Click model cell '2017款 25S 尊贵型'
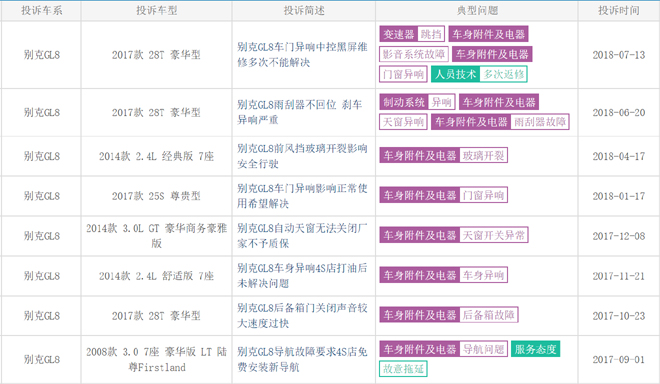The width and height of the screenshot is (660, 384). click(156, 196)
